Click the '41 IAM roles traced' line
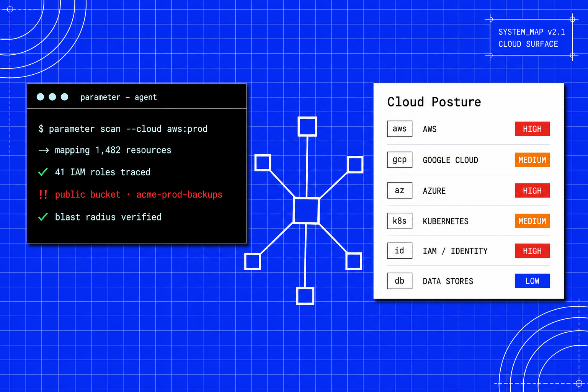The height and width of the screenshot is (392, 588). point(103,172)
